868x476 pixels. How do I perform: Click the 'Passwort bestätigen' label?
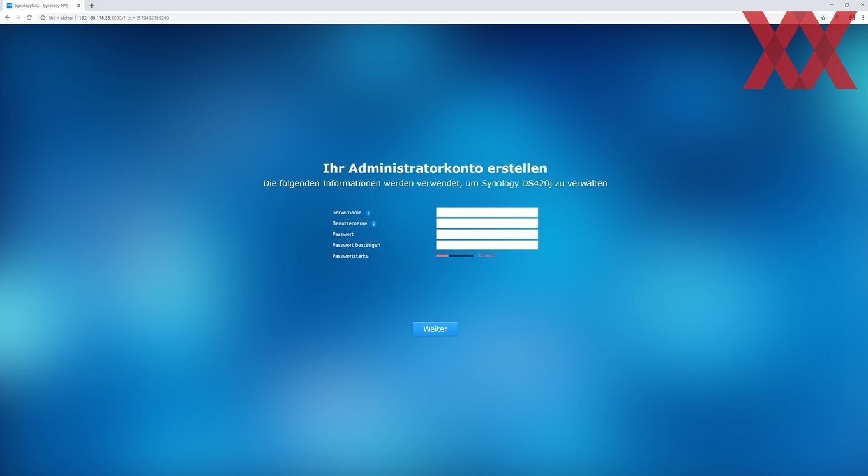(356, 245)
